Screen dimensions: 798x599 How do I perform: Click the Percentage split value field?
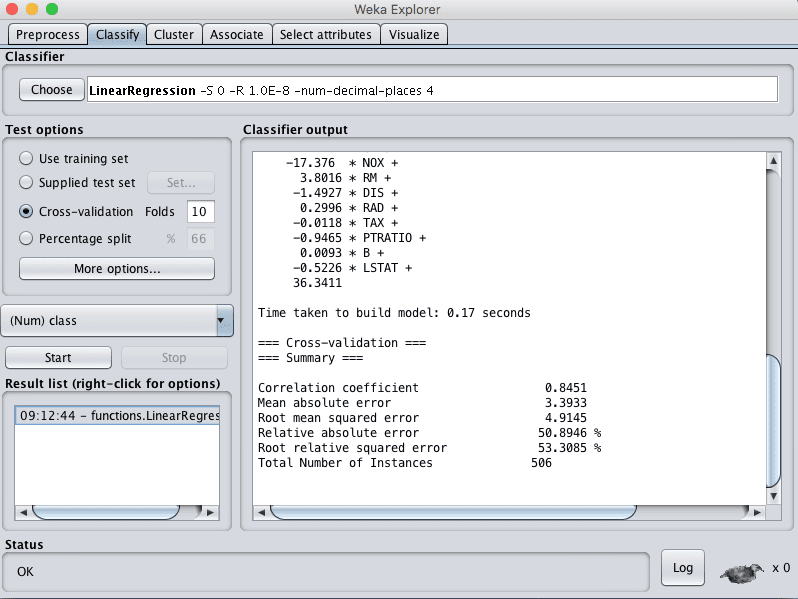pos(201,239)
